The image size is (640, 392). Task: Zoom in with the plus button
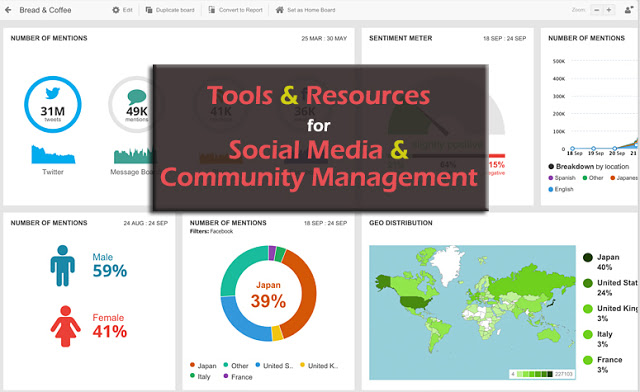coord(609,10)
